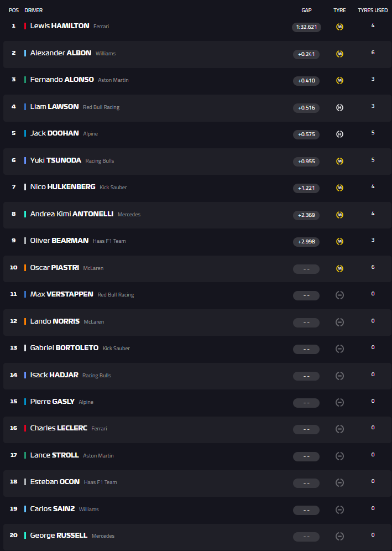This screenshot has width=392, height=551.
Task: Select Max Verstappen driver name
Action: click(61, 294)
